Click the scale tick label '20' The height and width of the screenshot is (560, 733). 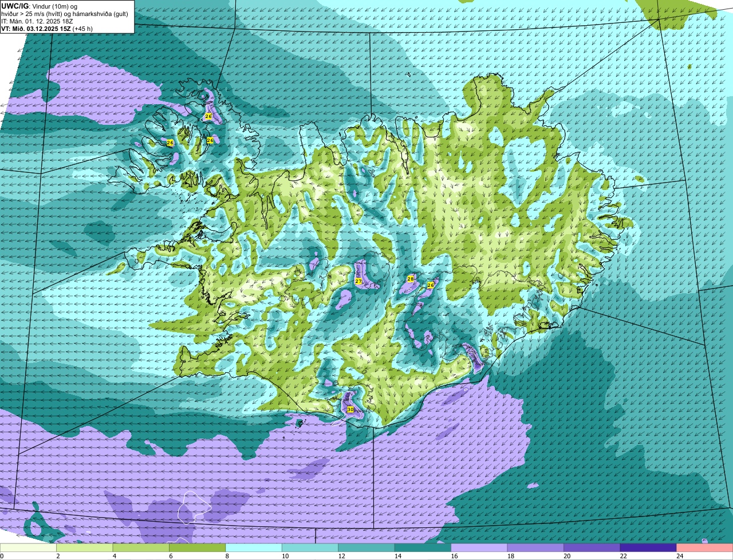(566, 556)
